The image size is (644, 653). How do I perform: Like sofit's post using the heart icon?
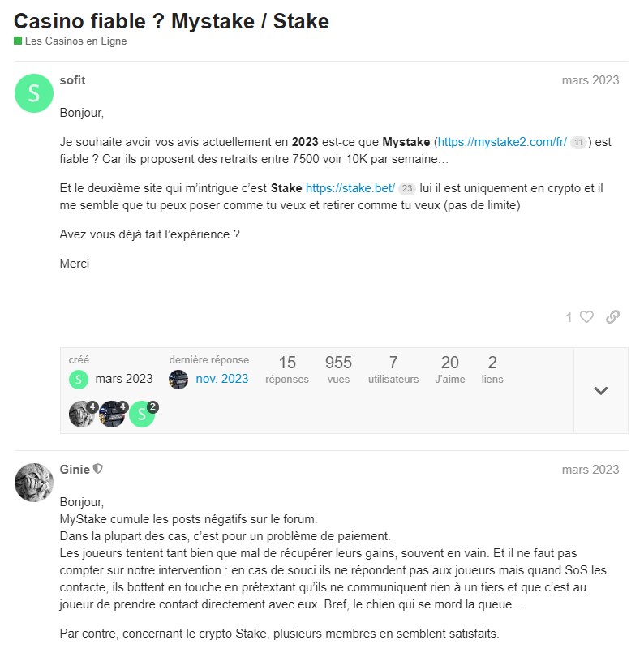pyautogui.click(x=586, y=317)
